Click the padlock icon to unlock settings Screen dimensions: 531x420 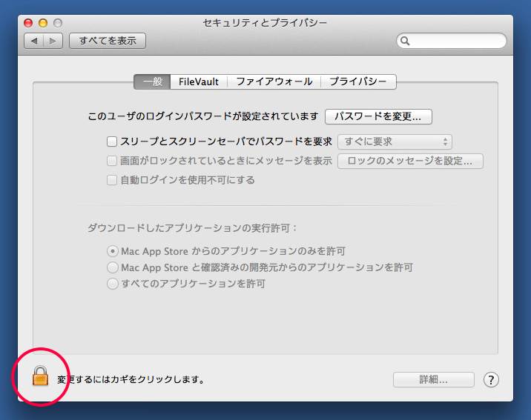[x=40, y=376]
